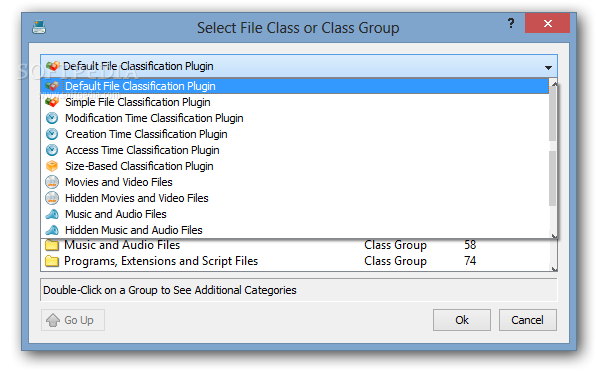Click the icon for Hidden Music and Audio Files

(x=52, y=230)
